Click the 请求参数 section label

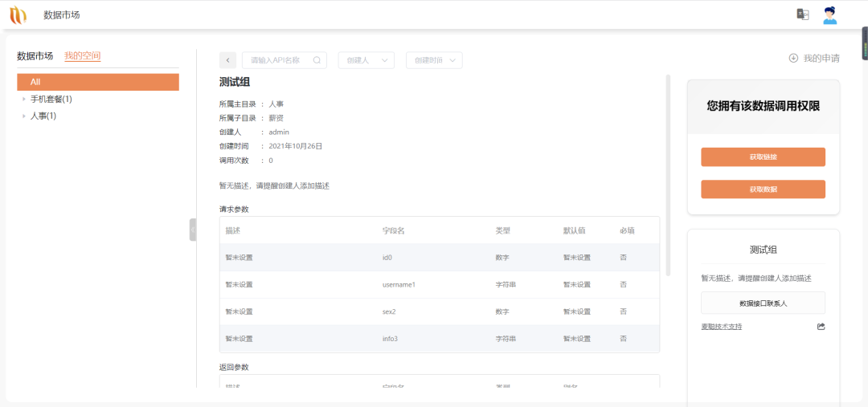click(x=234, y=209)
